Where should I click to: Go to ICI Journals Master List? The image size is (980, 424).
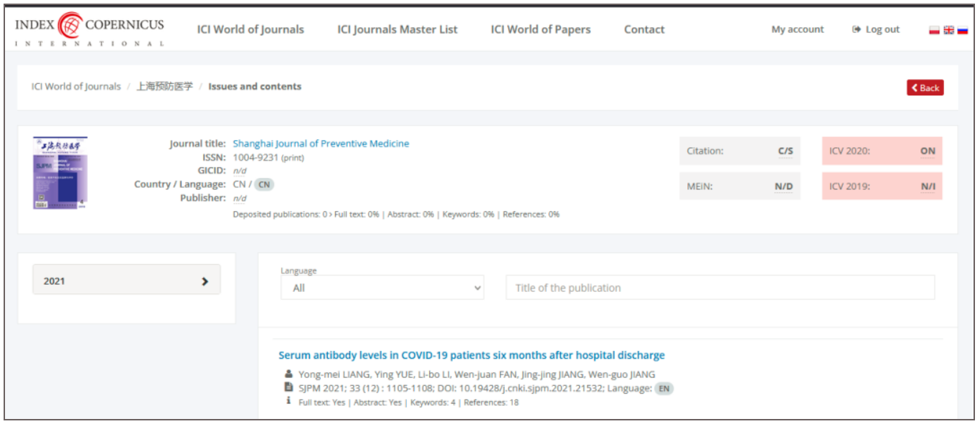pos(397,29)
